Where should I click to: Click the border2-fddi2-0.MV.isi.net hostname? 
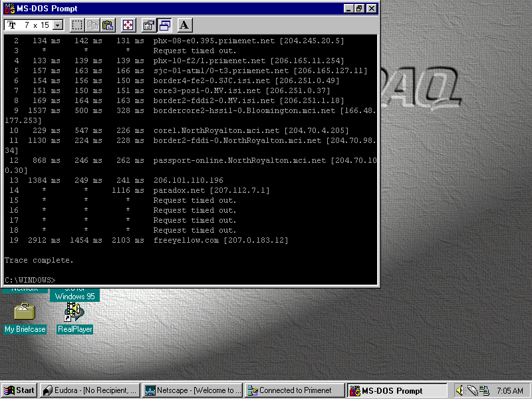[213, 101]
